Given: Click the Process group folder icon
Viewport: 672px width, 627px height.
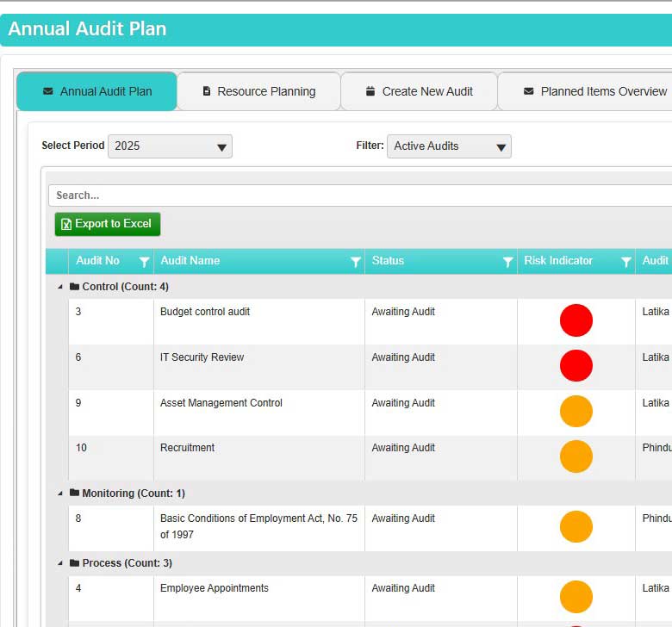Looking at the screenshot, I should pos(75,562).
